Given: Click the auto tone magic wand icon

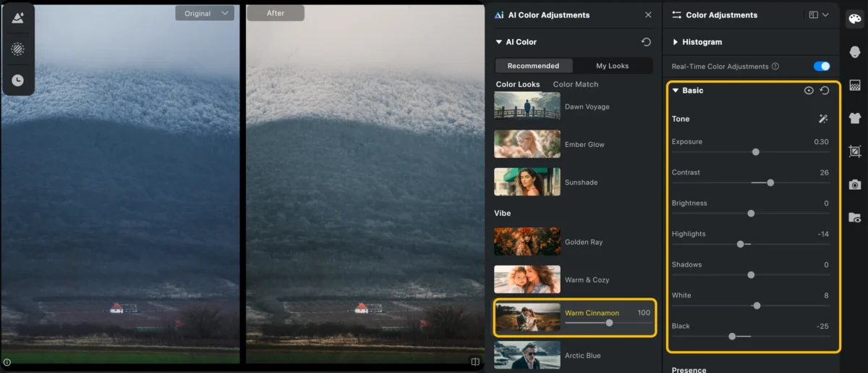Looking at the screenshot, I should click(x=823, y=119).
